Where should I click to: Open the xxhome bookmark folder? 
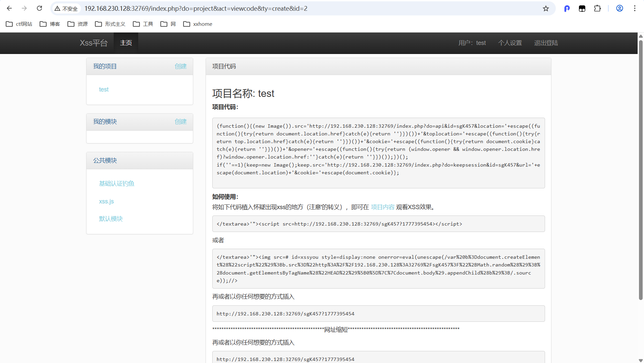point(198,24)
